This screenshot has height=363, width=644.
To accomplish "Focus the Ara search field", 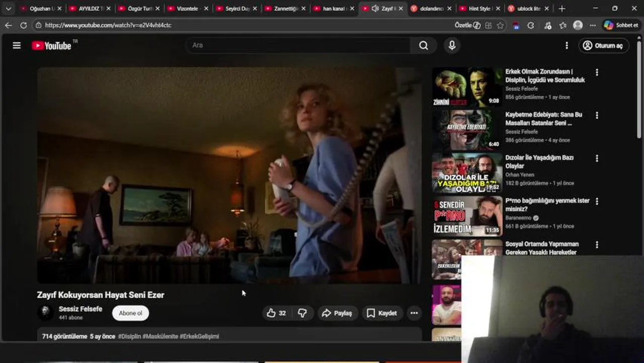I will pyautogui.click(x=298, y=45).
